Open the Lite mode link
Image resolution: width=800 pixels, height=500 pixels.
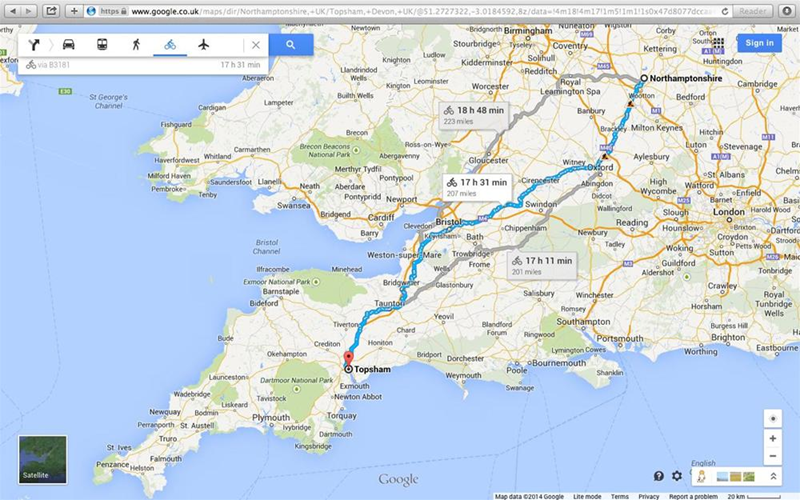(587, 496)
